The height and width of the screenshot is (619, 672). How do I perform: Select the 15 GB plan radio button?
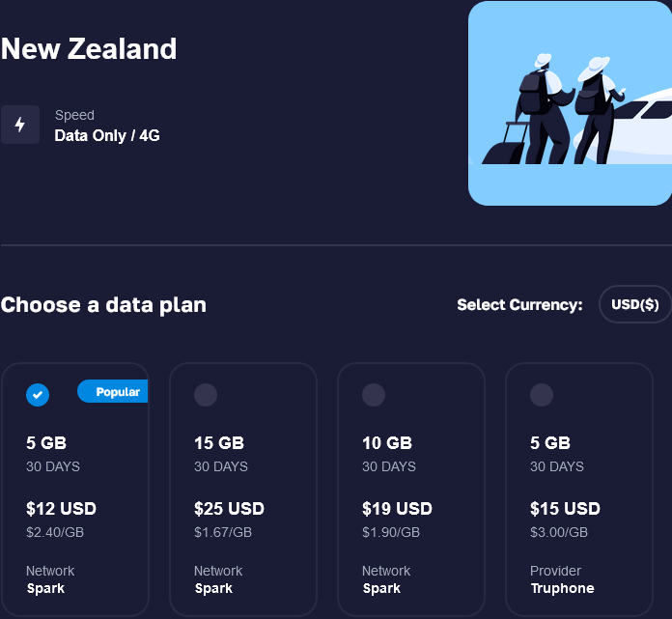point(206,394)
